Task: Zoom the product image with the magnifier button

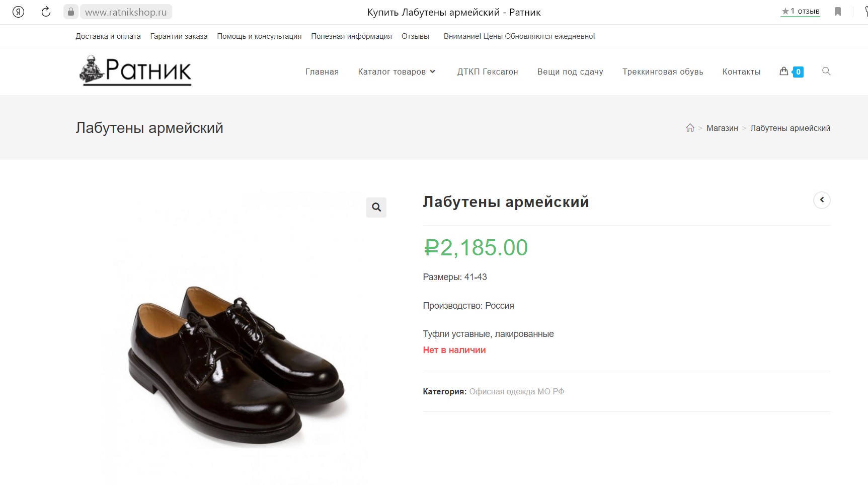Action: (376, 207)
